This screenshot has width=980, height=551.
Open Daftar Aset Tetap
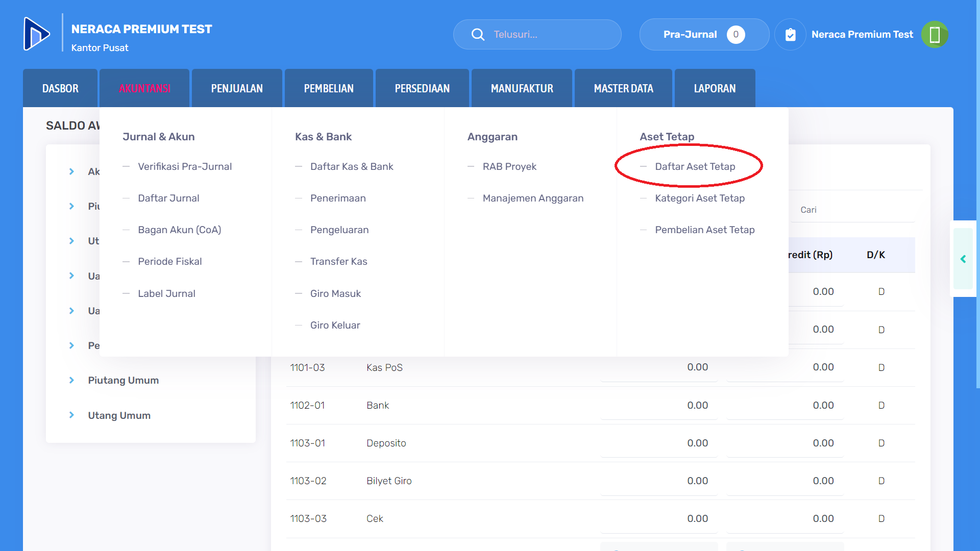pos(695,166)
